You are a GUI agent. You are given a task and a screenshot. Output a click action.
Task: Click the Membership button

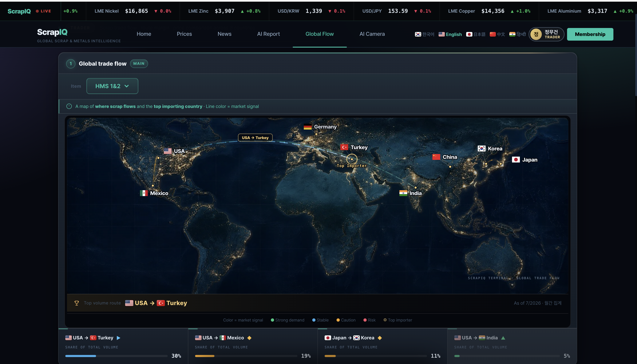tap(590, 34)
